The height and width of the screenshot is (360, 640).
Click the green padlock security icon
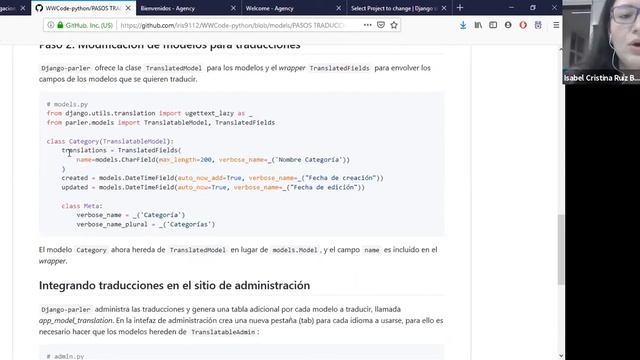pos(60,25)
